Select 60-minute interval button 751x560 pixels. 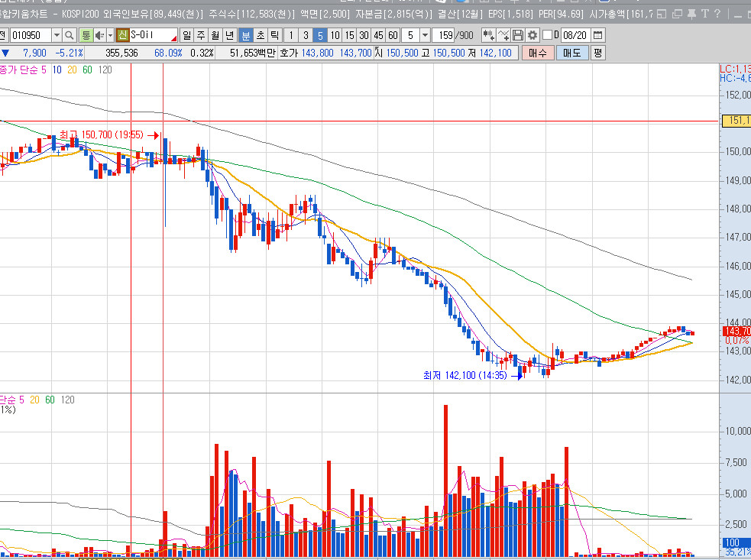393,35
